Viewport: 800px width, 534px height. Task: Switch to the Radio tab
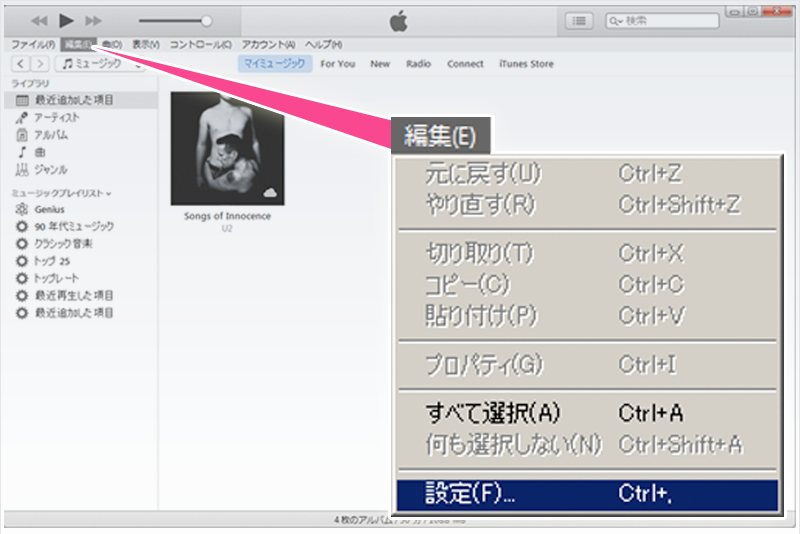(x=418, y=64)
